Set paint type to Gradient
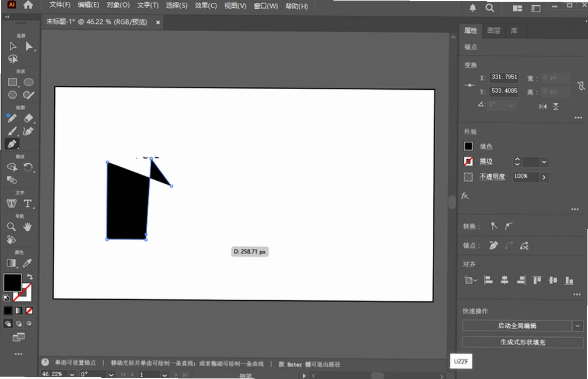Viewport: 588px width, 379px height. [19, 310]
